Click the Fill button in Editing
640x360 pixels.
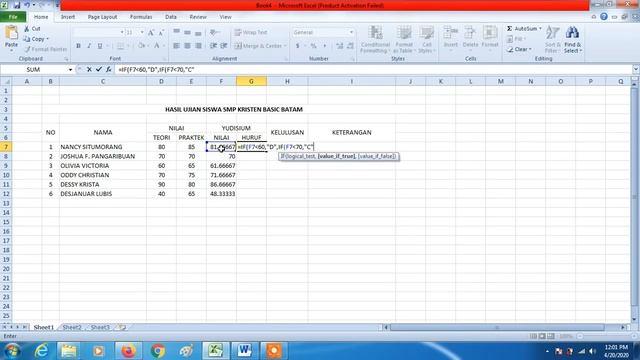coord(516,39)
